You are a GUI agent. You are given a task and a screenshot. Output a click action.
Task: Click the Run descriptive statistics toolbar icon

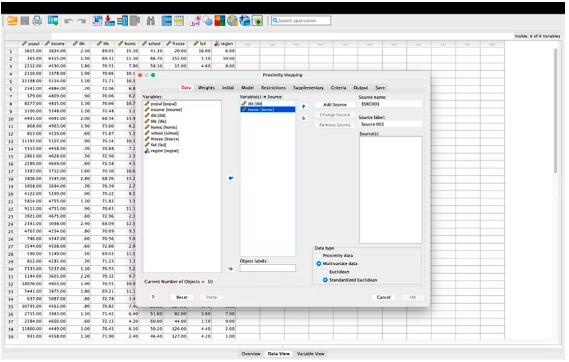tap(135, 21)
